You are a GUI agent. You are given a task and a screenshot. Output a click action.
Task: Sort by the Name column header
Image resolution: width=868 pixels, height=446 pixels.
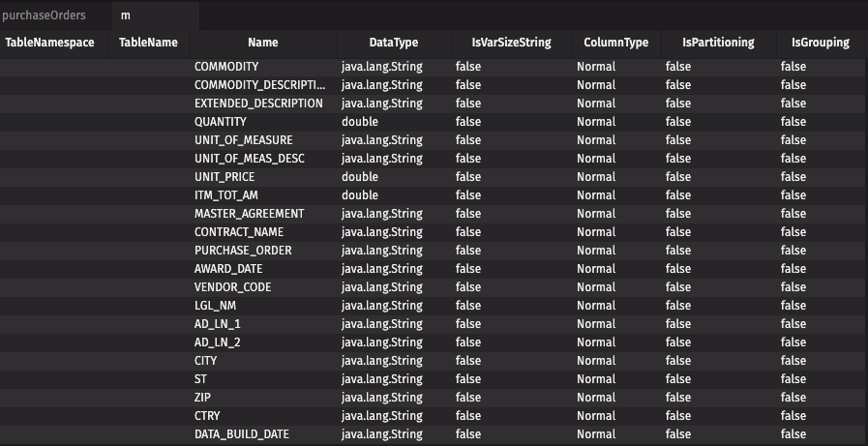pos(263,43)
